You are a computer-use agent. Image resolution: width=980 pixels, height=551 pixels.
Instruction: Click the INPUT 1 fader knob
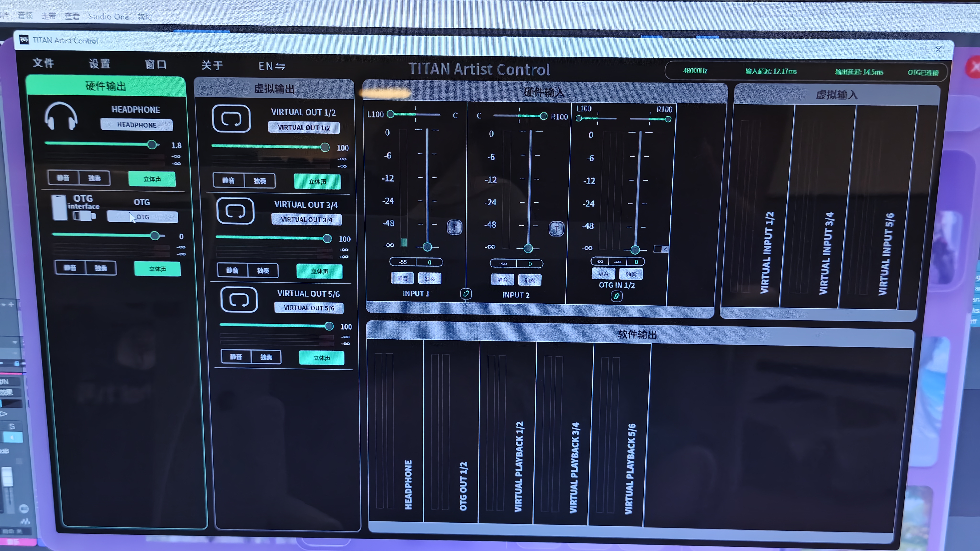427,247
